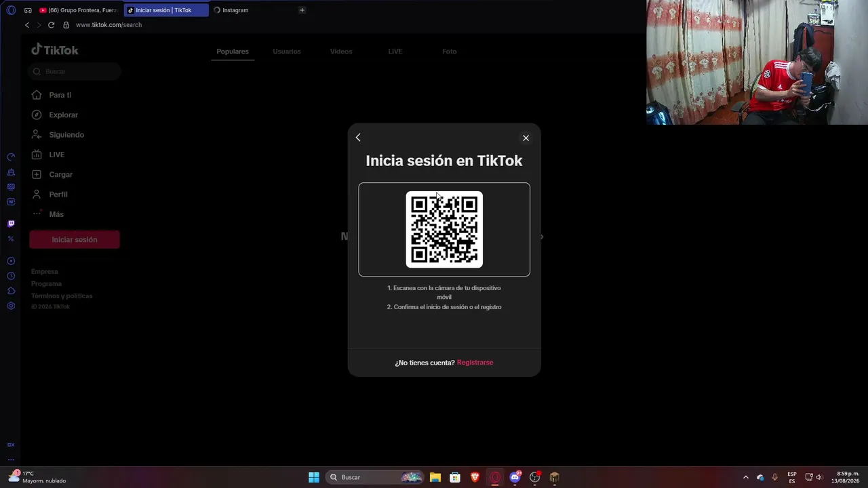
Task: Open Extensions puzzle icon in Opera sidebar
Action: (x=11, y=291)
